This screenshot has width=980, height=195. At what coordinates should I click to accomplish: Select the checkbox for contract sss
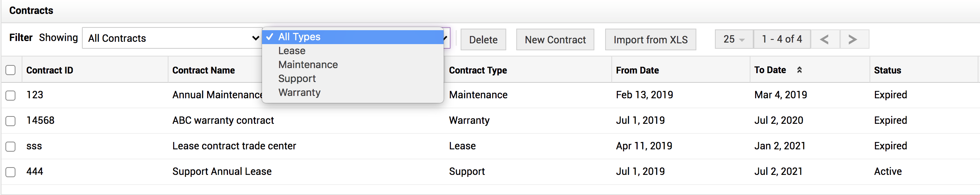click(11, 146)
